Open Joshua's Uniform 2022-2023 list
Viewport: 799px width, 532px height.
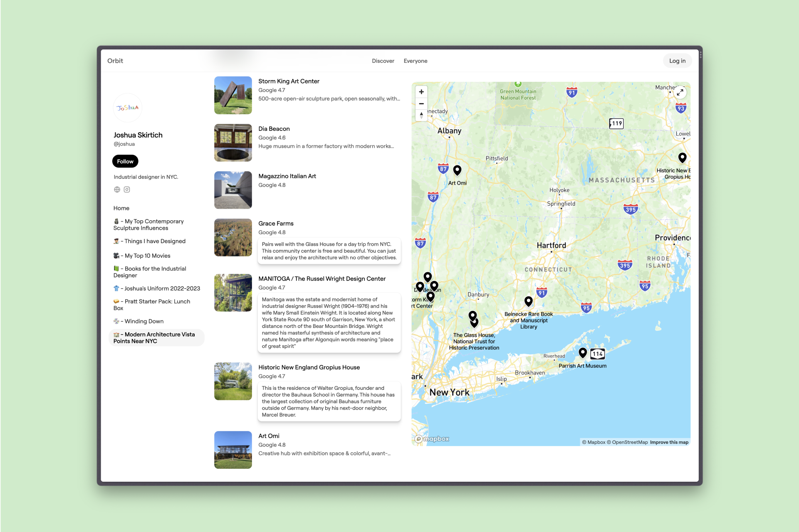click(156, 288)
